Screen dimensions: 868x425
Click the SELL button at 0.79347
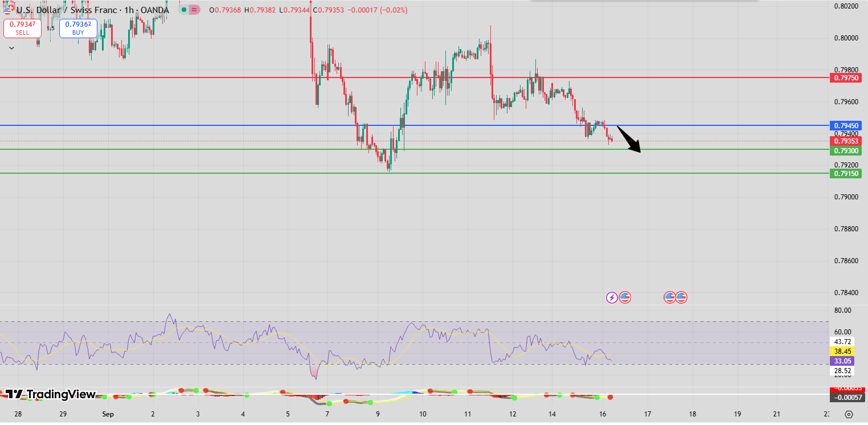point(22,28)
